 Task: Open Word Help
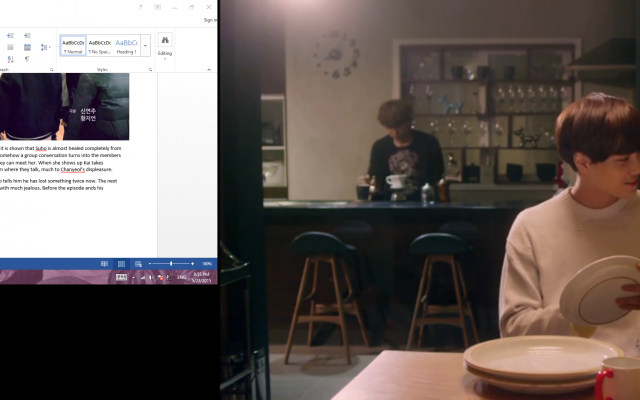(x=140, y=7)
